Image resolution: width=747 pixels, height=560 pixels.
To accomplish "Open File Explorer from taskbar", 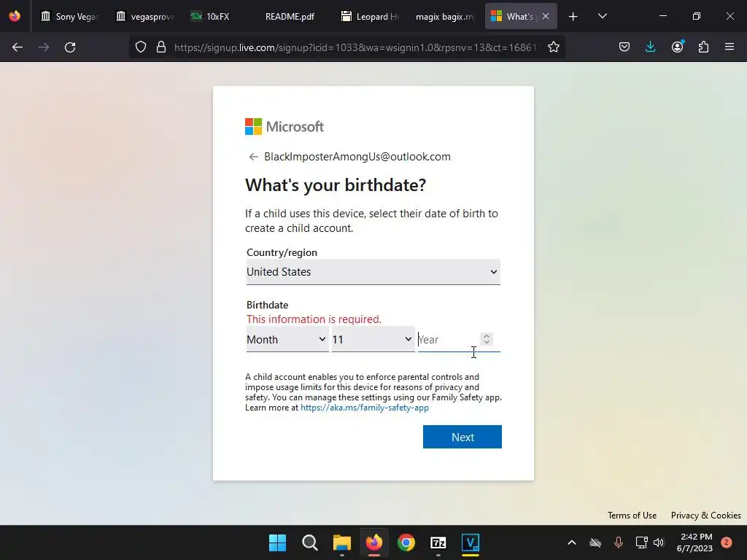I will pos(342,542).
